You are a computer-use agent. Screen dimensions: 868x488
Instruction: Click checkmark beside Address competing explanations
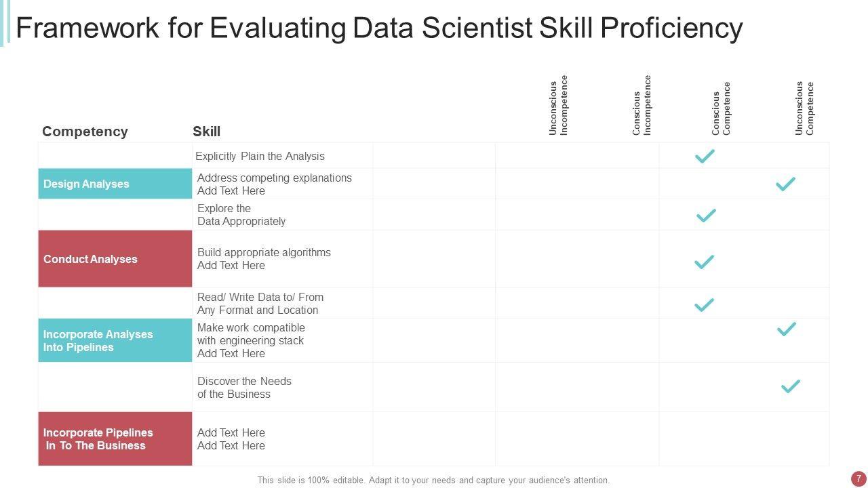point(785,184)
